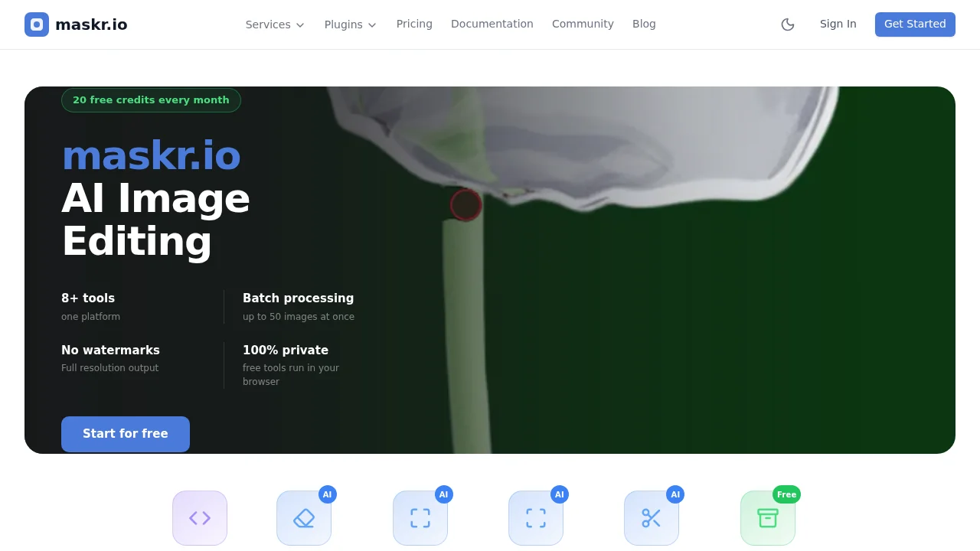Open the AI scissors cutout tool
Image resolution: width=980 pixels, height=551 pixels.
[x=652, y=518]
